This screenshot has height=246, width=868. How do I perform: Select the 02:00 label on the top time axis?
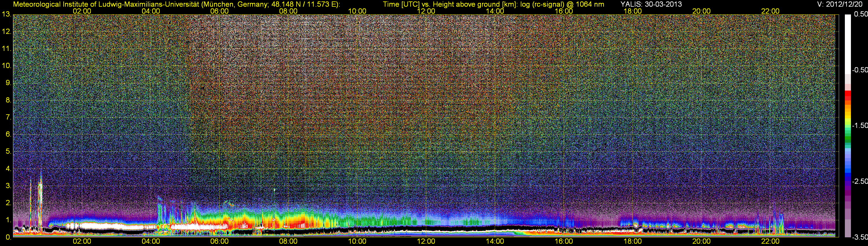click(x=82, y=11)
